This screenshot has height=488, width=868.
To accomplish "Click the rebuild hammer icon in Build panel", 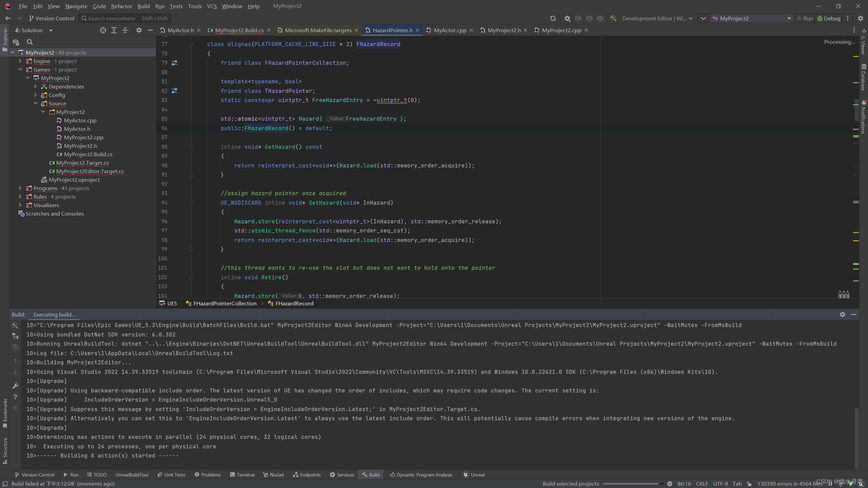I will tap(15, 325).
